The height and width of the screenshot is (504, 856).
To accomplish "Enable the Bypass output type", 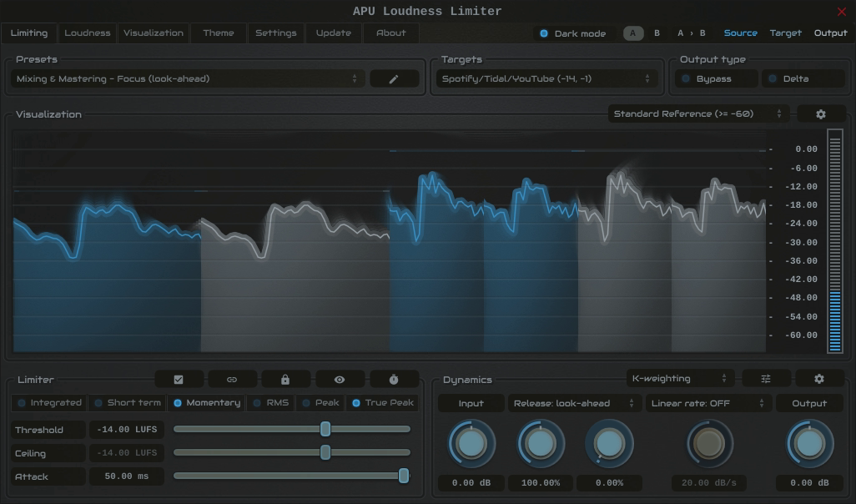I will point(716,78).
